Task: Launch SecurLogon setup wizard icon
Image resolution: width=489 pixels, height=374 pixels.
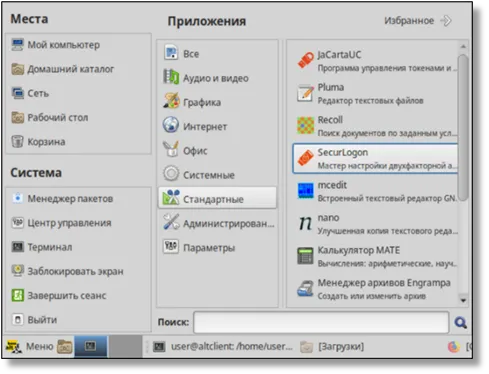Action: pyautogui.click(x=305, y=158)
